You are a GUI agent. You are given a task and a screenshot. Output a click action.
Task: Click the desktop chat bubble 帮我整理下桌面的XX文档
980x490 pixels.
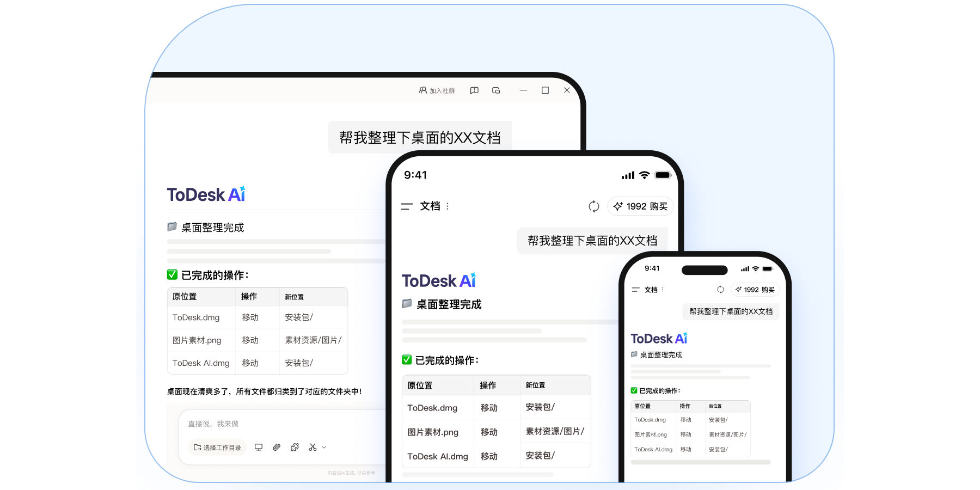420,137
